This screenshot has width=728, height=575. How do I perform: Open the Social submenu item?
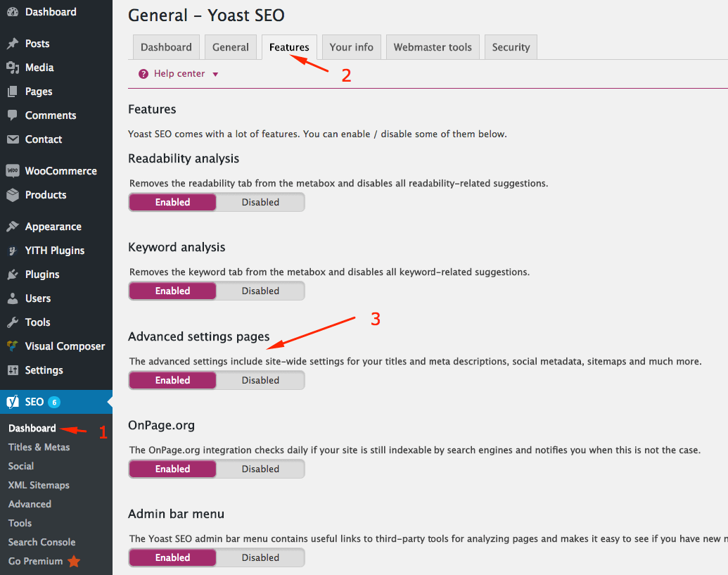click(x=21, y=467)
